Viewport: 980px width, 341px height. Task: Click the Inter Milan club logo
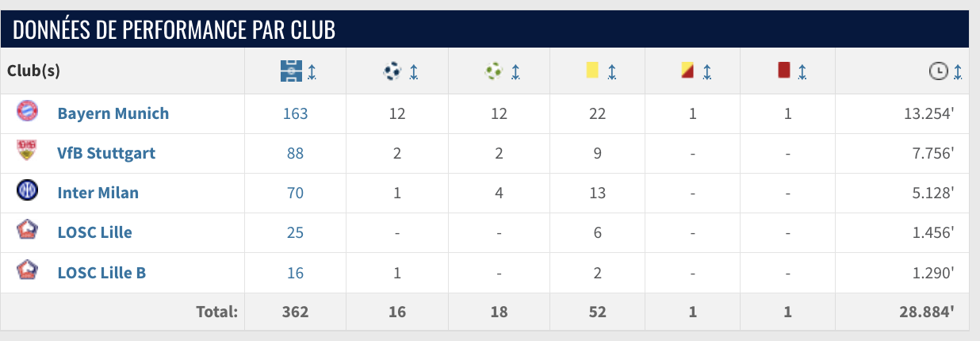tap(27, 191)
